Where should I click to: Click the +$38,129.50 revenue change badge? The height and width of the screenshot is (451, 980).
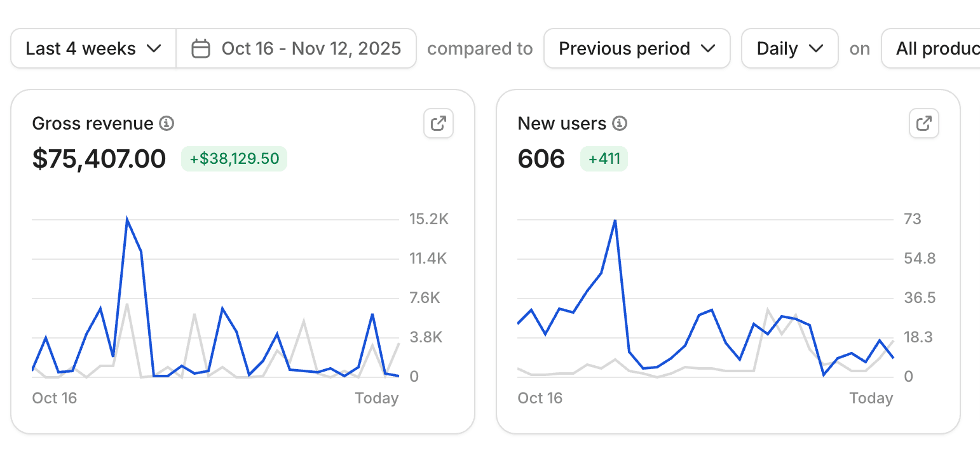[x=235, y=159]
